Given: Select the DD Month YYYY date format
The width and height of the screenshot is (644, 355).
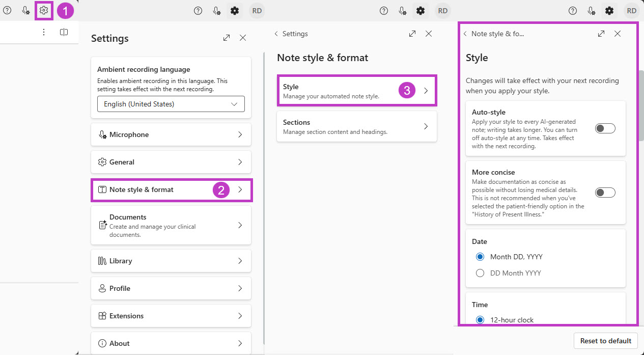Looking at the screenshot, I should [480, 272].
